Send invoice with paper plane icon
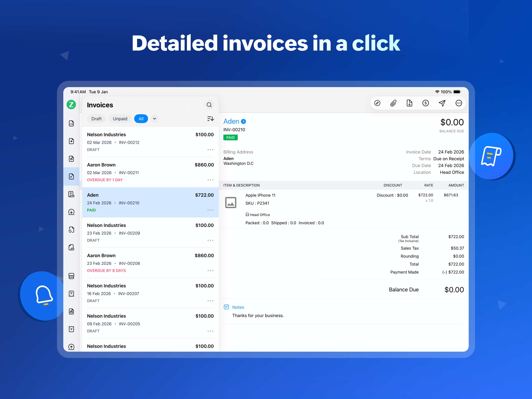 [x=442, y=103]
